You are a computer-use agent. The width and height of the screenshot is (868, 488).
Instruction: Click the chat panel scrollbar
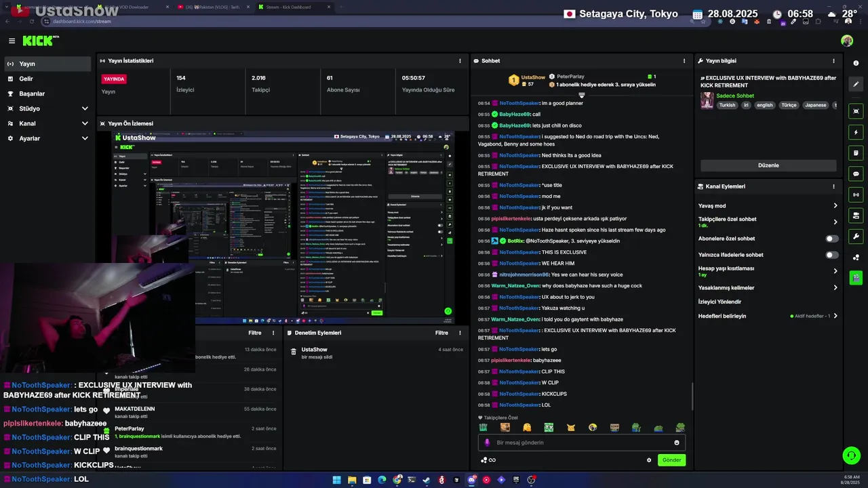coord(692,396)
